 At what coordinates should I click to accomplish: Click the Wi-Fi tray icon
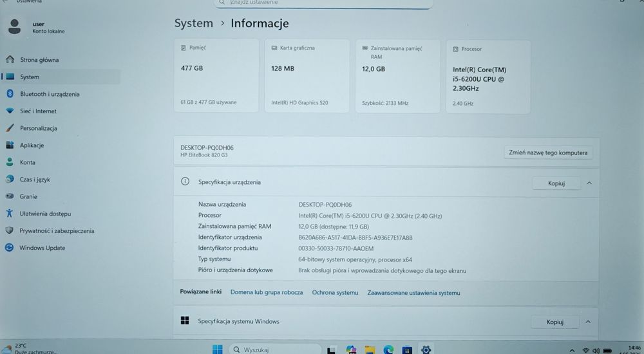[585, 351]
